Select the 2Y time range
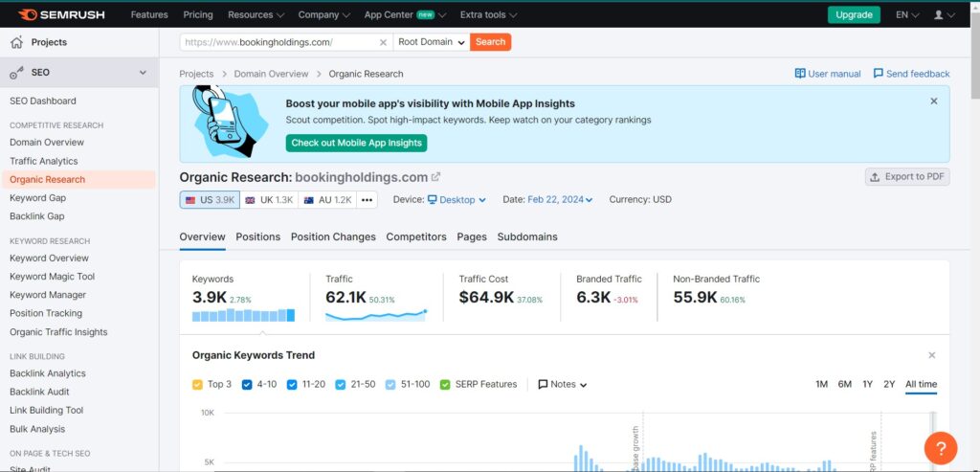This screenshot has height=472, width=980. 889,385
